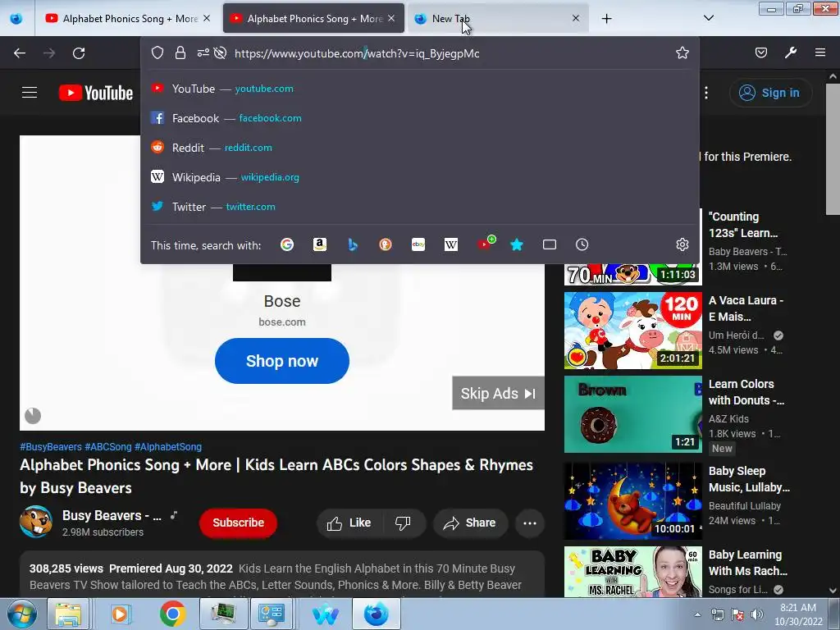Search this time with Bing
The image size is (840, 630).
[x=353, y=244]
